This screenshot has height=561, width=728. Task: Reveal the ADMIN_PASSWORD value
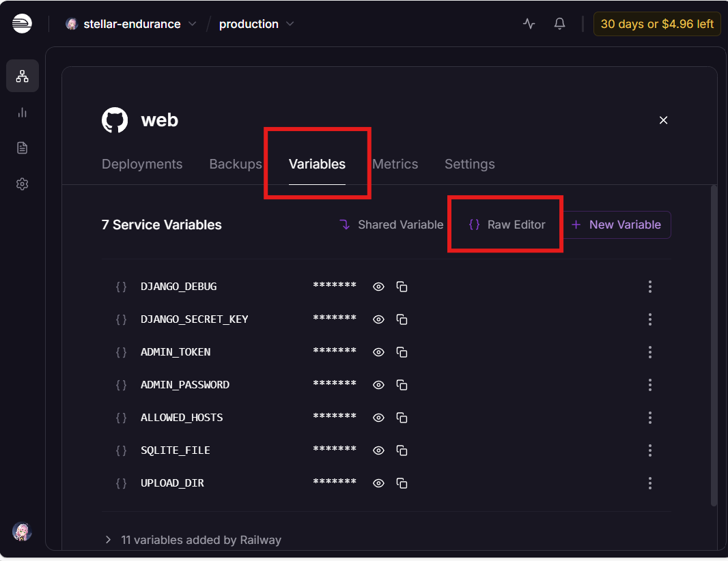[x=378, y=385]
